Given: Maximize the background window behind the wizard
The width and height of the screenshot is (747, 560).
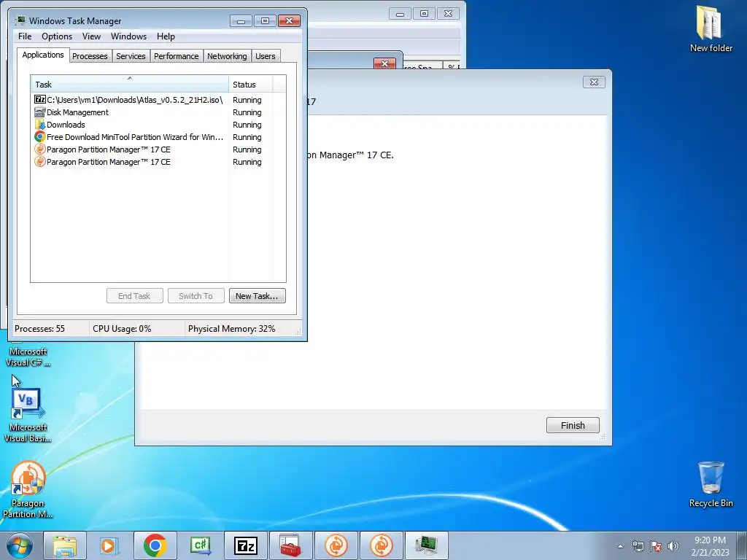Looking at the screenshot, I should pos(424,14).
